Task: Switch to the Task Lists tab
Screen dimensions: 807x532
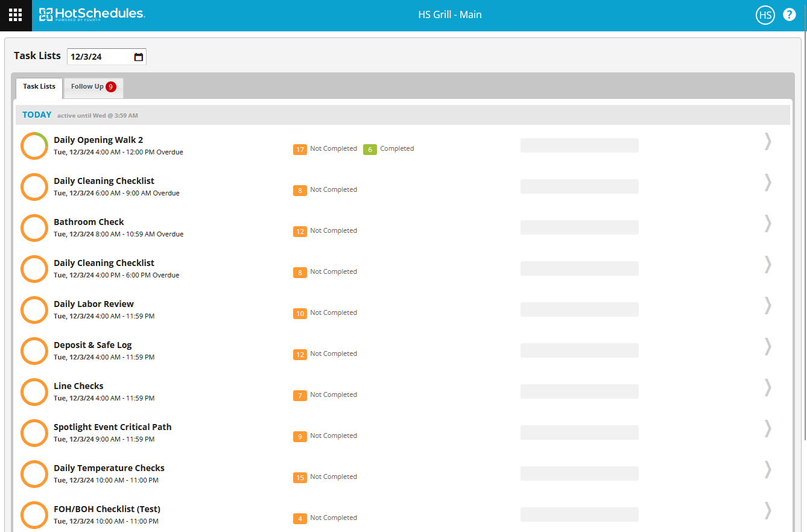Action: click(39, 87)
